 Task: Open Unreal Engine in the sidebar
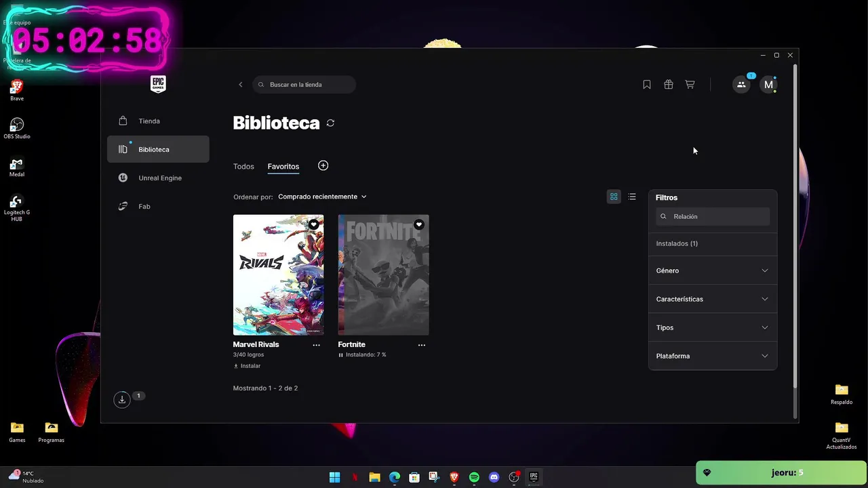[x=158, y=178]
